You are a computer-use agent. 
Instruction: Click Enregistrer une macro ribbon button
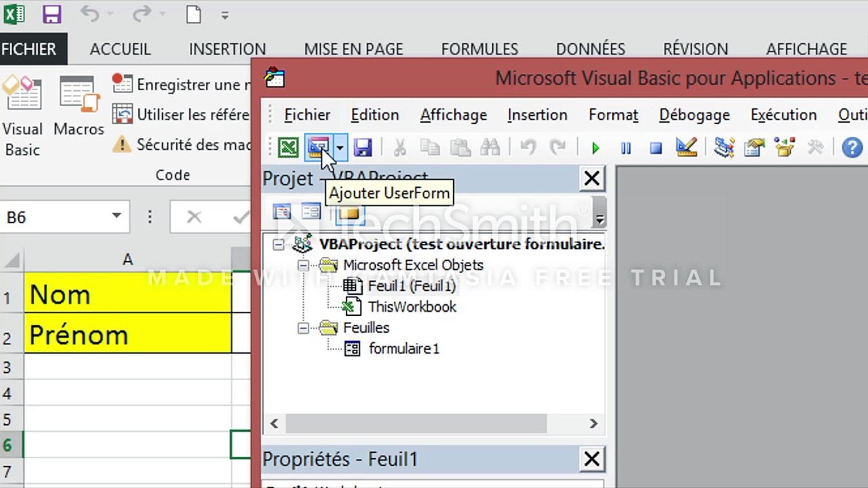[x=181, y=85]
